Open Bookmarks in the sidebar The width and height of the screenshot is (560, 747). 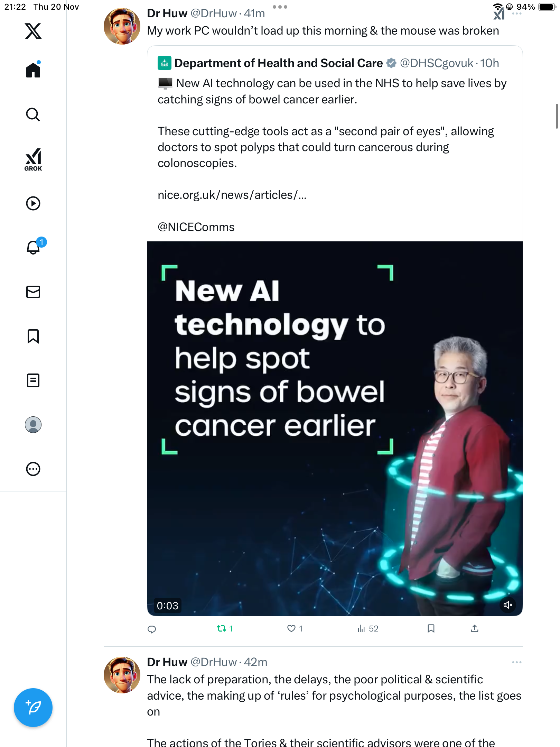(33, 336)
